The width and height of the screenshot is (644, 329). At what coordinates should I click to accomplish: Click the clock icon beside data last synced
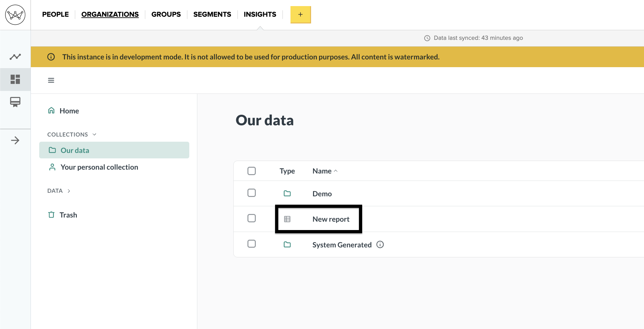(x=427, y=38)
